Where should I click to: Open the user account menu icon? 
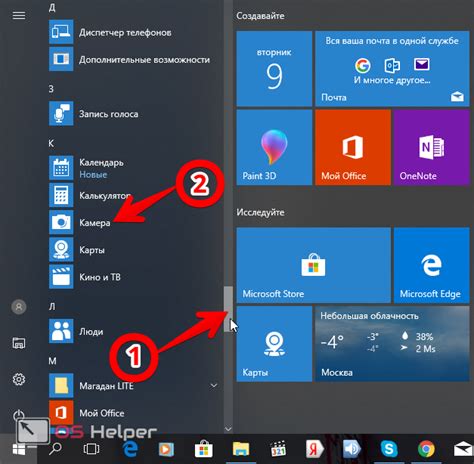[x=19, y=307]
